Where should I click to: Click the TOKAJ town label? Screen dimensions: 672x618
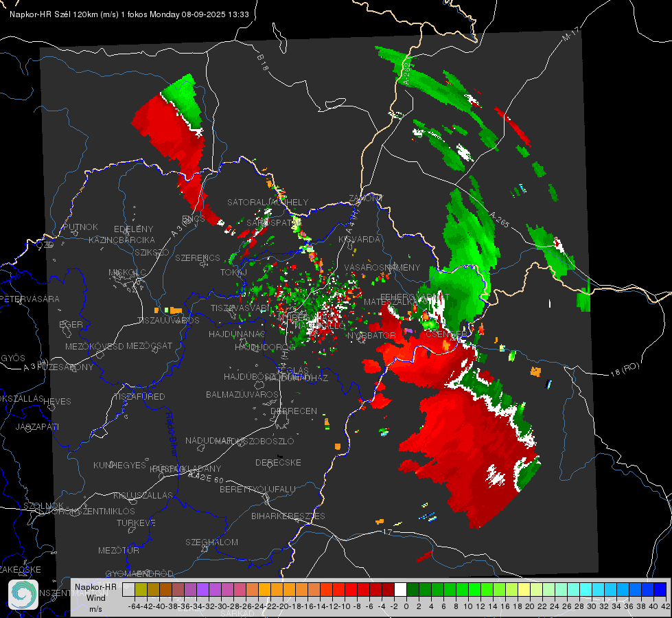[x=233, y=273]
